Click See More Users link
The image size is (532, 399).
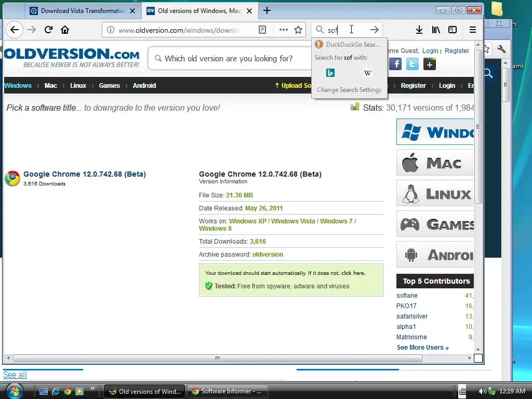[422, 348]
